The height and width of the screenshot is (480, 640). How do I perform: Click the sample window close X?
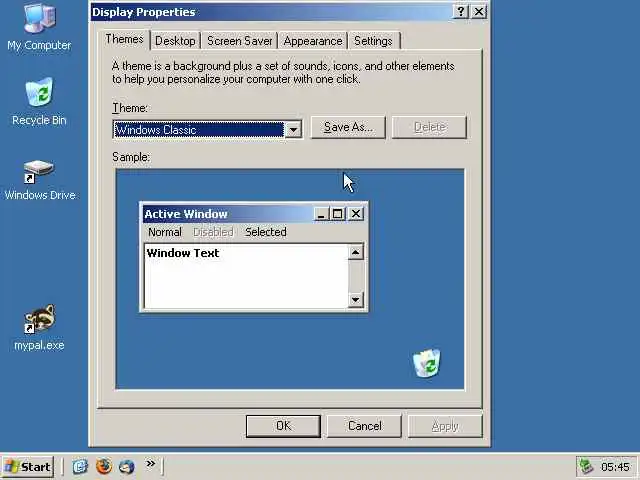(x=356, y=214)
